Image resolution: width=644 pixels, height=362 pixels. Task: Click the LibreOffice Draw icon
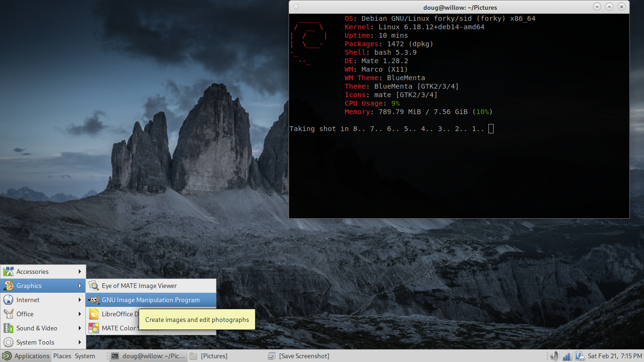[x=94, y=314]
